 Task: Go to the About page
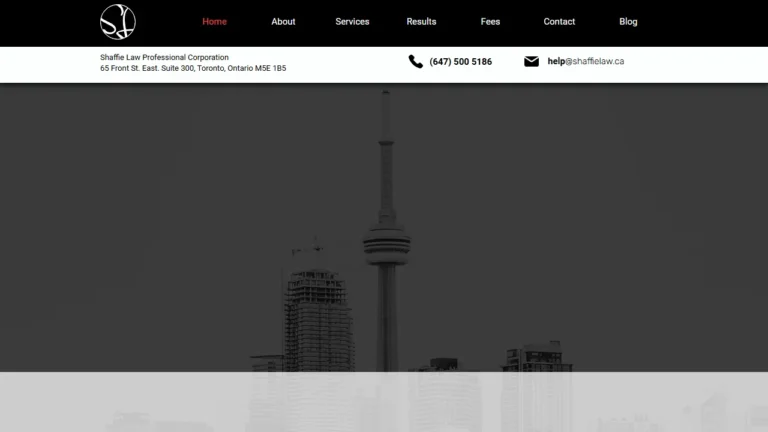pyautogui.click(x=283, y=22)
